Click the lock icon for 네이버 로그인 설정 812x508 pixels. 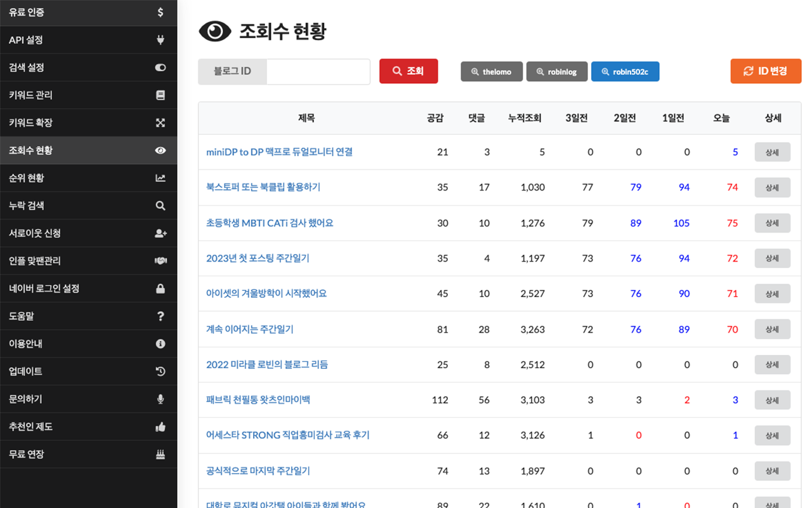[160, 288]
